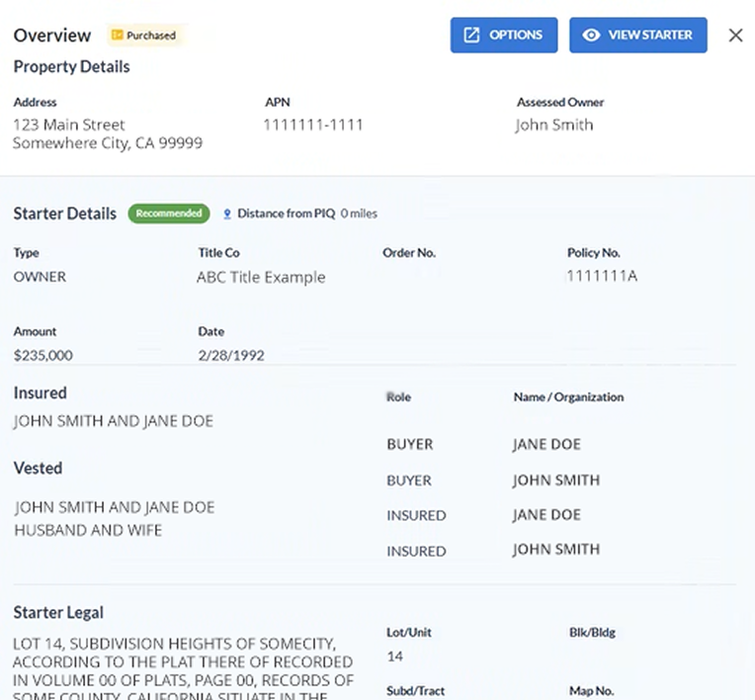Viewport: 755px width, 700px height.
Task: Open the Options button
Action: pyautogui.click(x=504, y=35)
